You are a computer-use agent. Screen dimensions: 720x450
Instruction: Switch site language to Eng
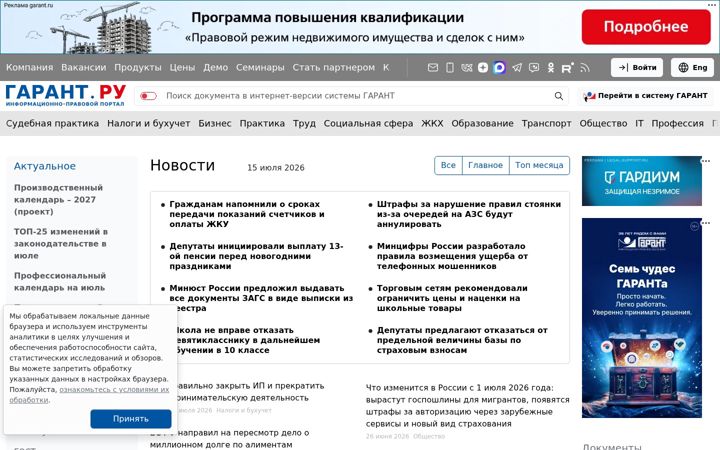(692, 68)
